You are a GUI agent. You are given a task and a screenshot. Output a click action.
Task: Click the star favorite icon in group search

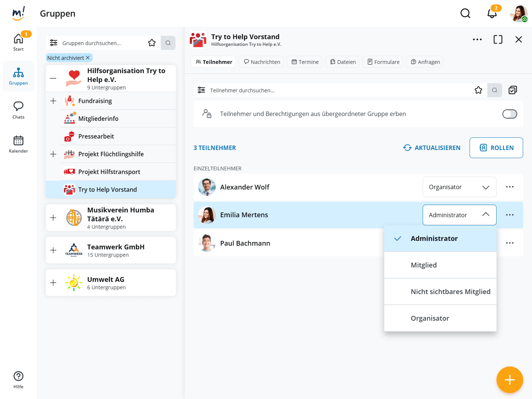click(152, 43)
